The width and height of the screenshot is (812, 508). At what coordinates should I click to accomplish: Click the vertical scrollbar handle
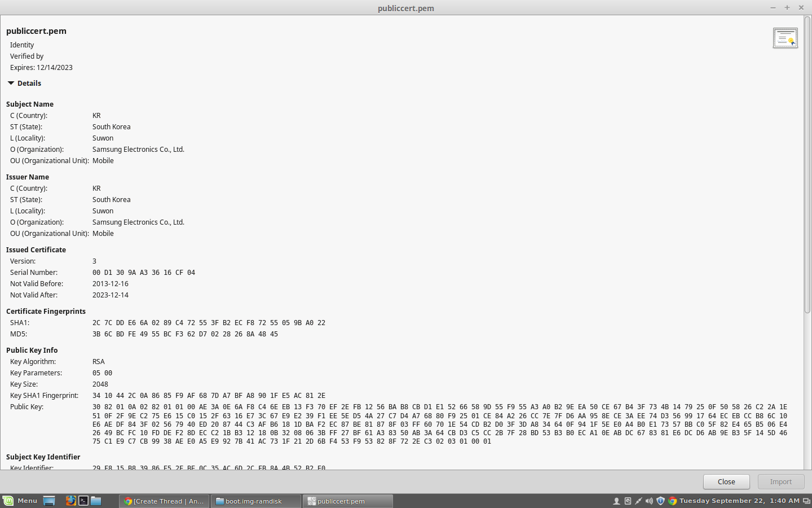point(807,165)
